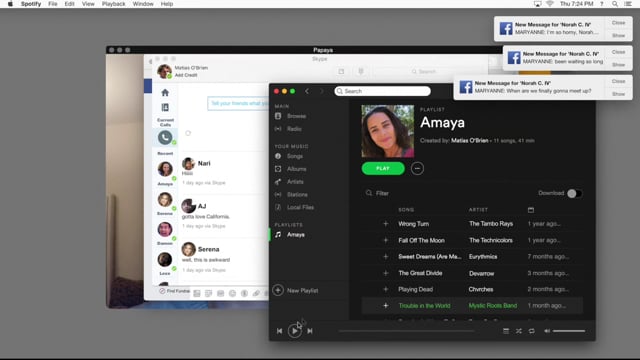The height and width of the screenshot is (360, 640).
Task: Open the Help menu
Action: pyautogui.click(x=167, y=4)
